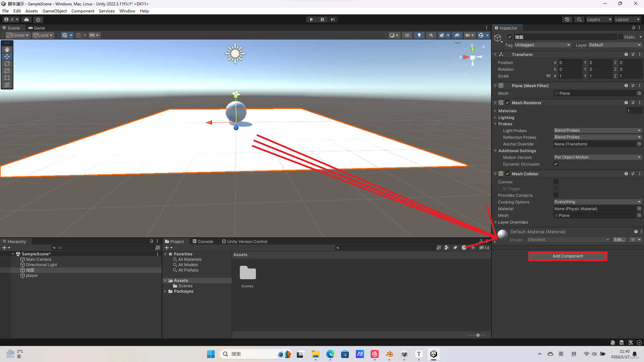The image size is (644, 362).
Task: Toggle 2D view mode
Action: pyautogui.click(x=407, y=35)
